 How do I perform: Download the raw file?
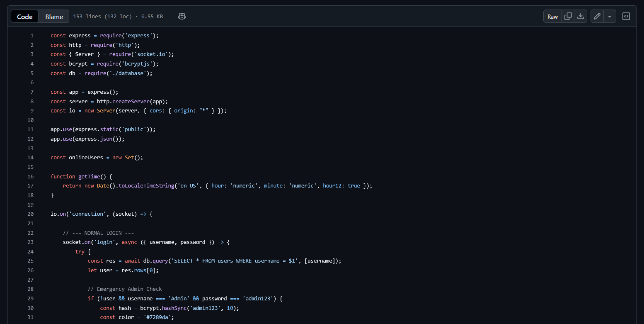[x=581, y=16]
